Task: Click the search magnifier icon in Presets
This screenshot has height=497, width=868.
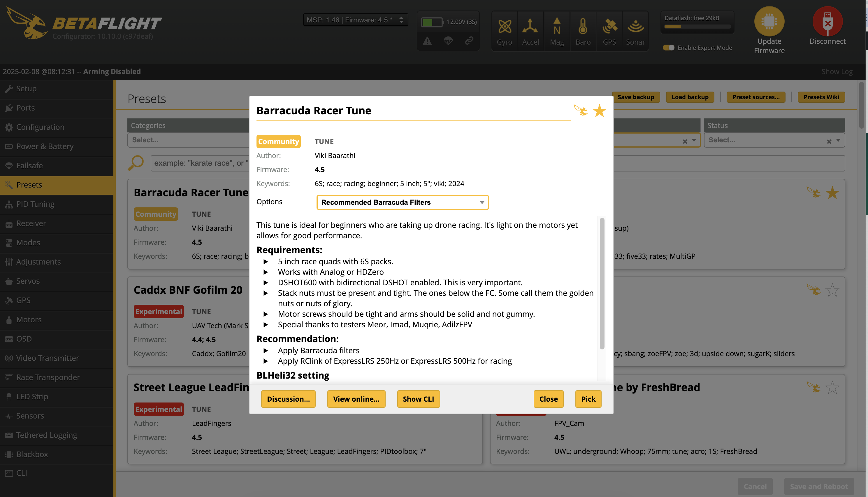Action: point(136,163)
